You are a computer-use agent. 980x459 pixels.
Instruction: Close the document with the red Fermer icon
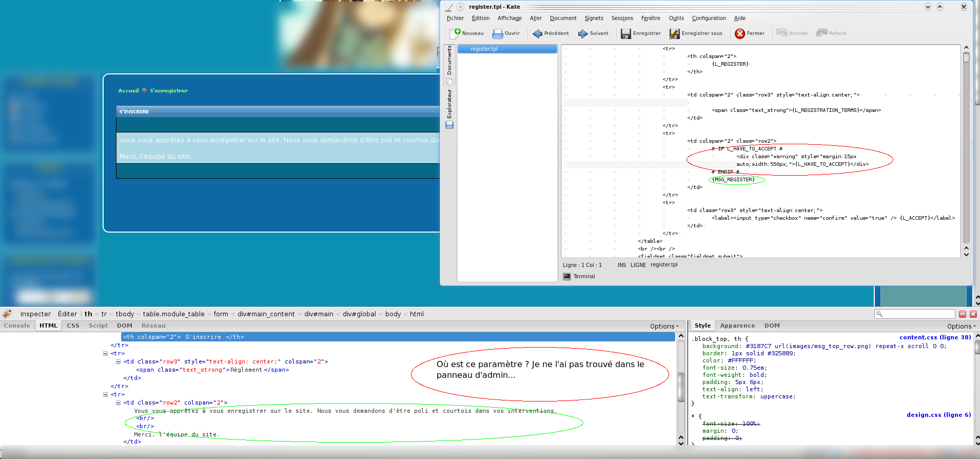(x=740, y=33)
